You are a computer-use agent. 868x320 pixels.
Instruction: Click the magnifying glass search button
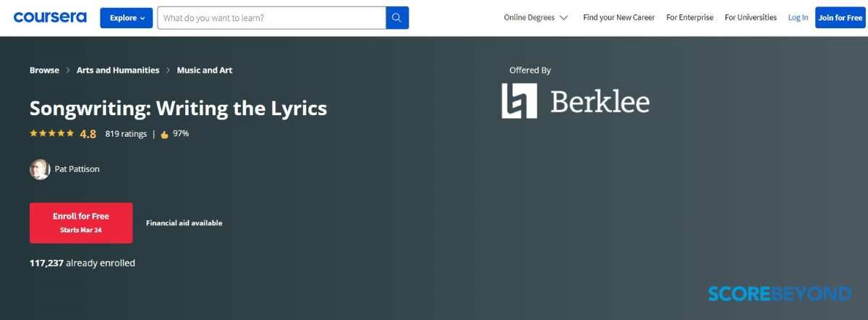[x=397, y=18]
